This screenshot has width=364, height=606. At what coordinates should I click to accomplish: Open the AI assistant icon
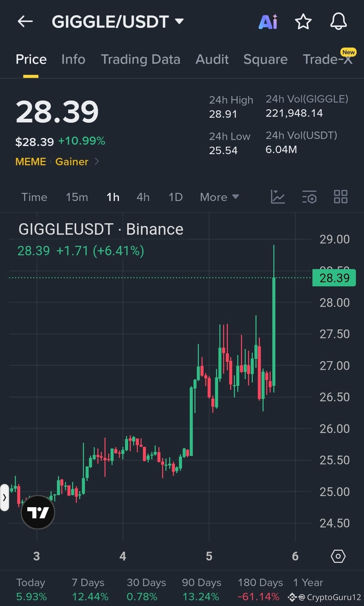tap(268, 22)
